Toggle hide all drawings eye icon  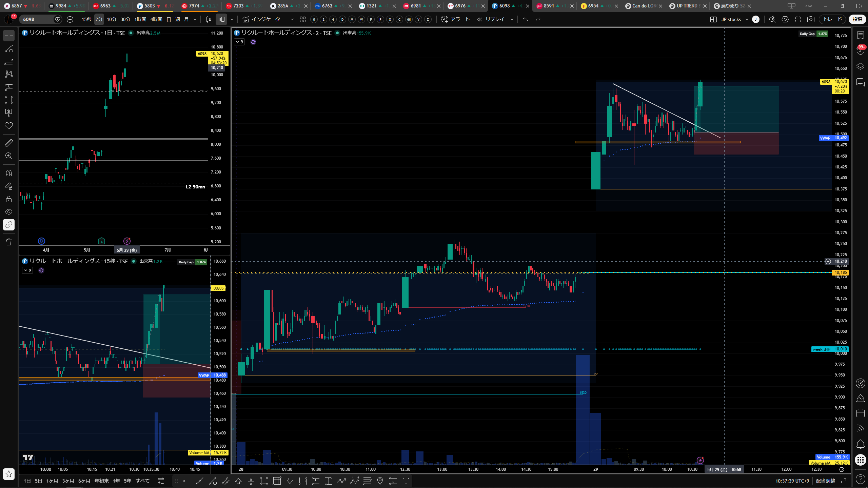[9, 212]
